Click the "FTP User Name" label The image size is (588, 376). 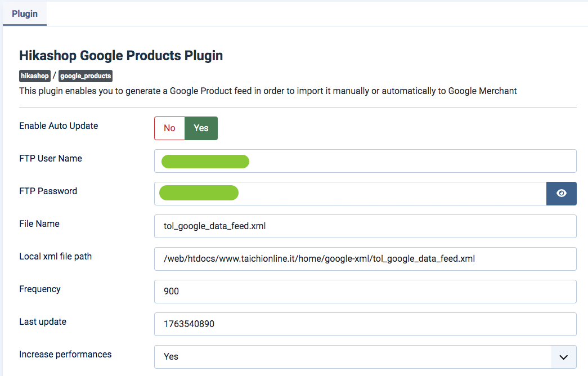pos(51,159)
